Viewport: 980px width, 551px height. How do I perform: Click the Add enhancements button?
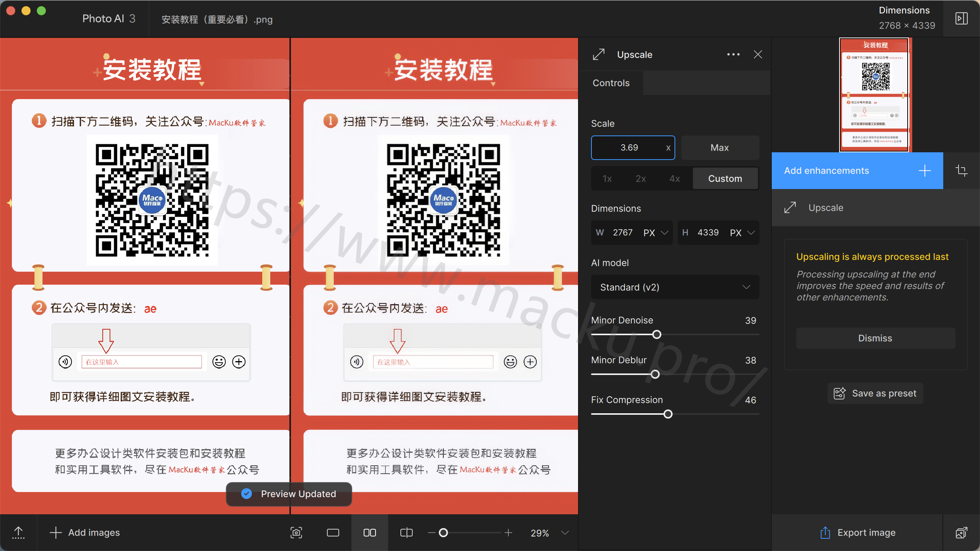coord(857,171)
